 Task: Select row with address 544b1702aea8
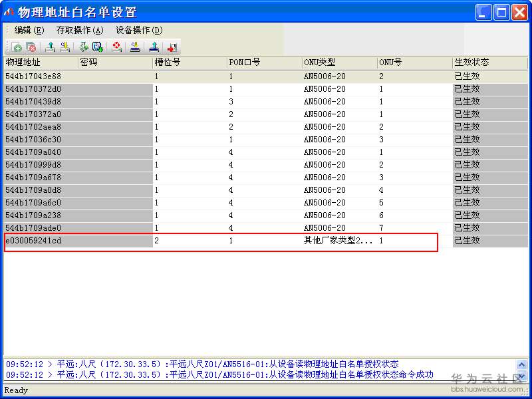tap(266, 127)
